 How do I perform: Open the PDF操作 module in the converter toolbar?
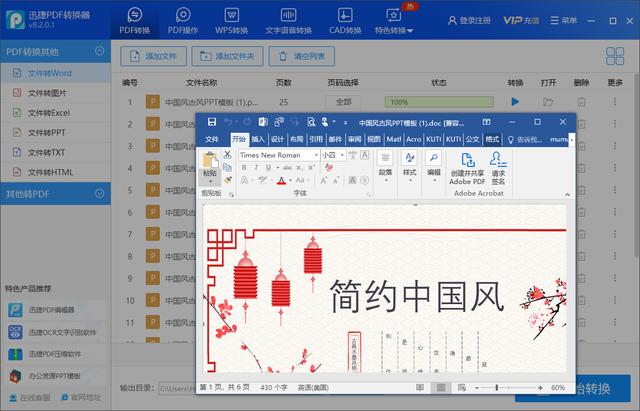tap(183, 20)
